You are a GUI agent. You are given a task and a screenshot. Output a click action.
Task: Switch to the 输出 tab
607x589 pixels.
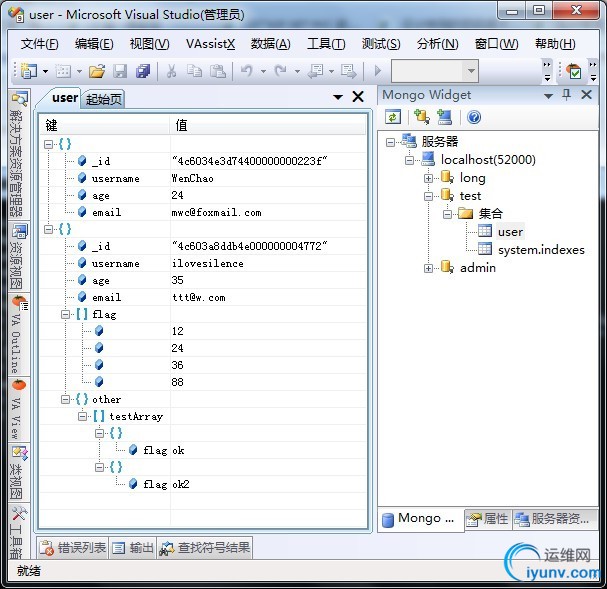pos(133,548)
